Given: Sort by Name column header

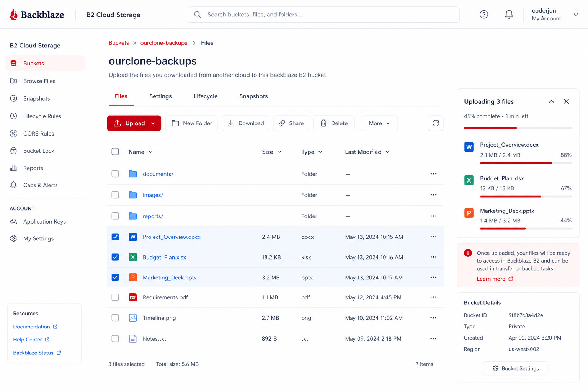Looking at the screenshot, I should [x=140, y=152].
